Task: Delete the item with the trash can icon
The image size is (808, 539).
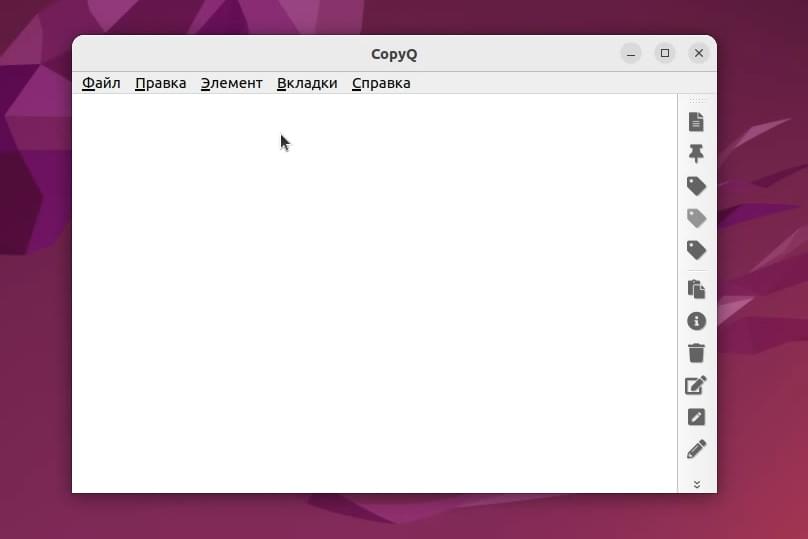Action: [696, 353]
